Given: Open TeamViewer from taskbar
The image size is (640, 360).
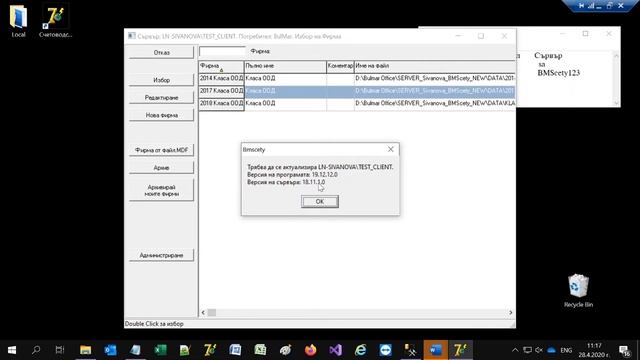Looking at the screenshot, I should pos(385,350).
